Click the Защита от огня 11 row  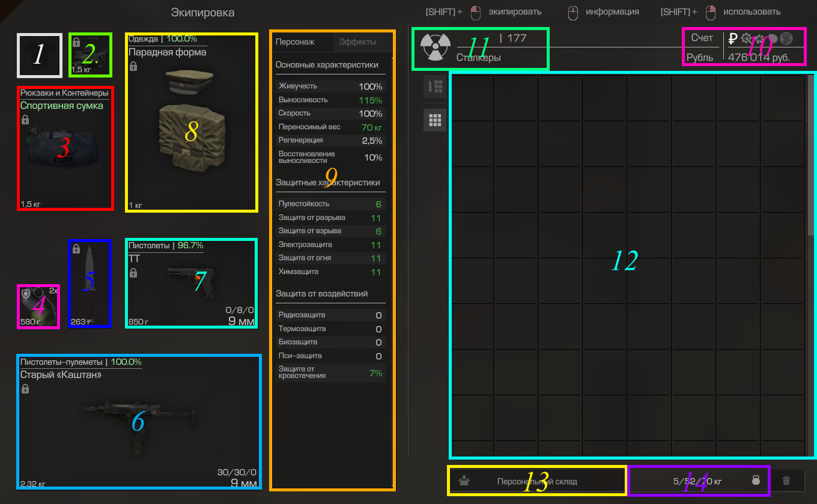(x=330, y=258)
